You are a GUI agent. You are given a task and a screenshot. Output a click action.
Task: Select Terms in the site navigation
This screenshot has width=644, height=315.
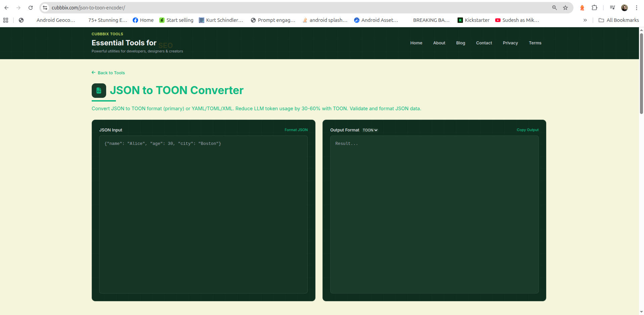(535, 43)
